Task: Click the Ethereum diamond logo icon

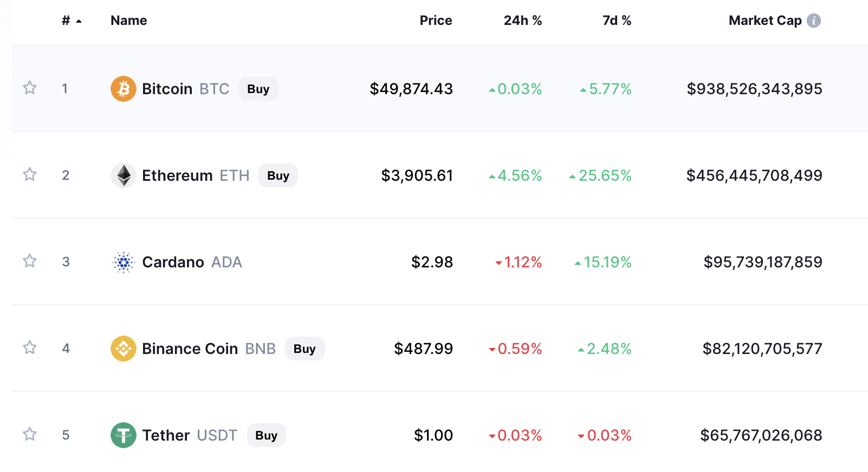Action: 124,175
